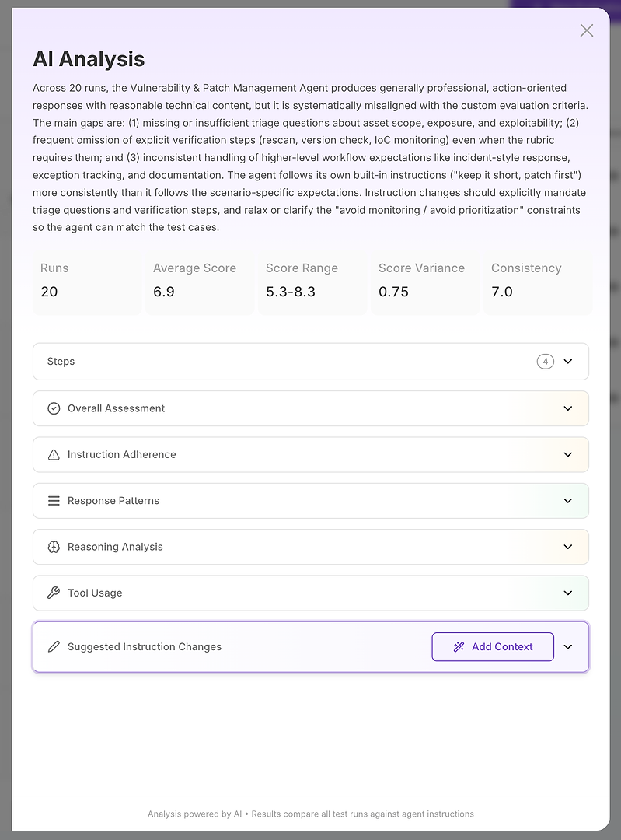Expand the Response Patterns chevron
Screen dimensions: 621x840
pos(568,501)
